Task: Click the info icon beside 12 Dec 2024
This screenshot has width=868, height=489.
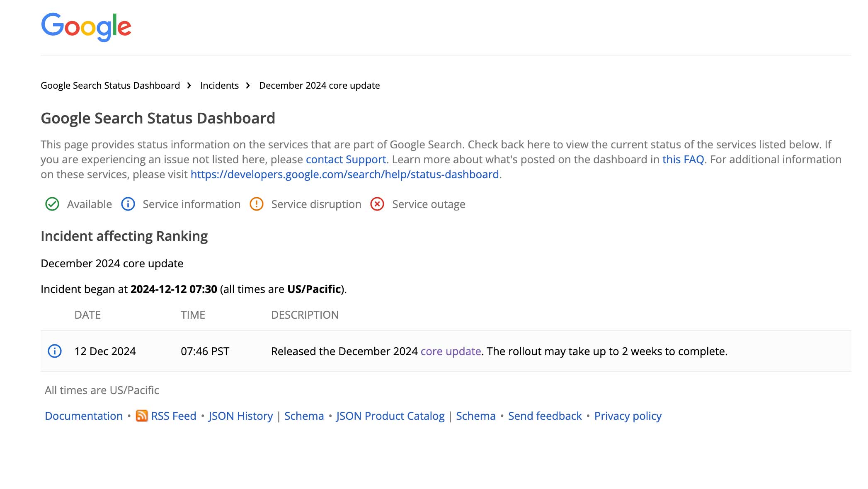Action: 55,351
